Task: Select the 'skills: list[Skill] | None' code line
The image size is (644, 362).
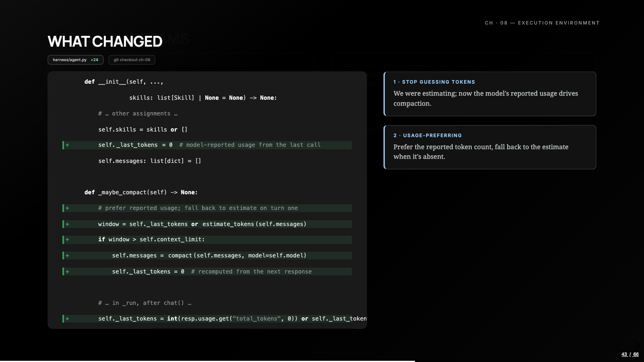Action: [x=203, y=98]
